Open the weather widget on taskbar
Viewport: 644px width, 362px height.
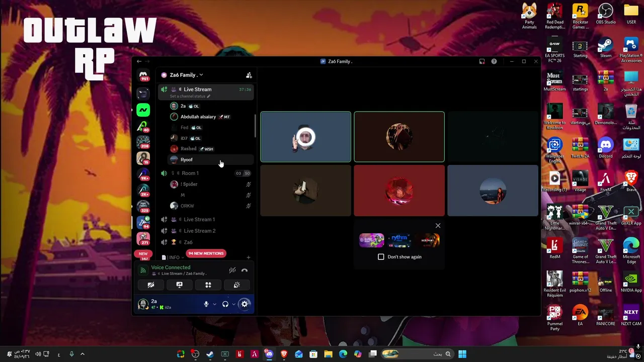tap(621, 354)
